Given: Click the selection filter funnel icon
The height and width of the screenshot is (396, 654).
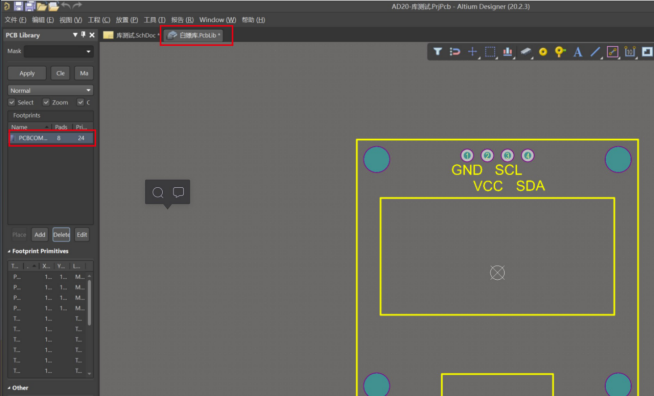Looking at the screenshot, I should click(x=437, y=52).
